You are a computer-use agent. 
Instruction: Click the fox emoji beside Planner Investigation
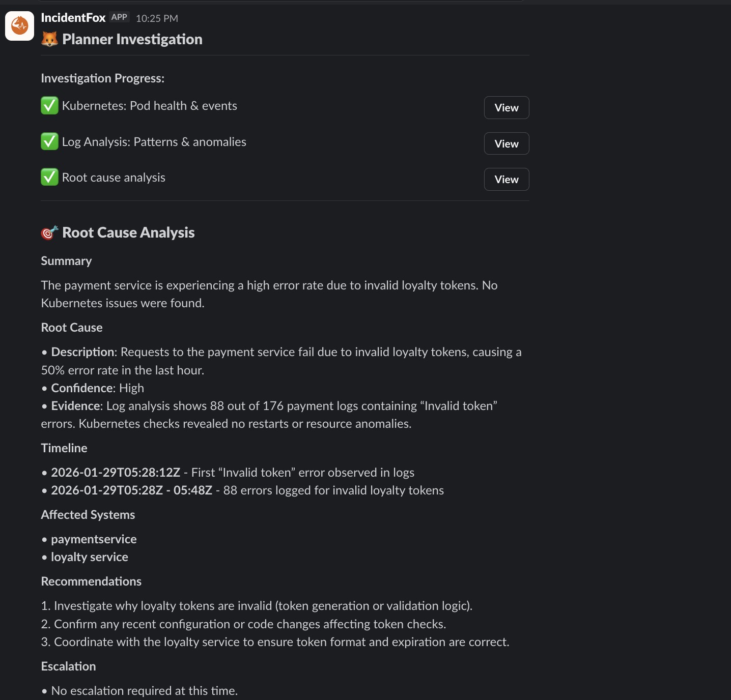[49, 39]
